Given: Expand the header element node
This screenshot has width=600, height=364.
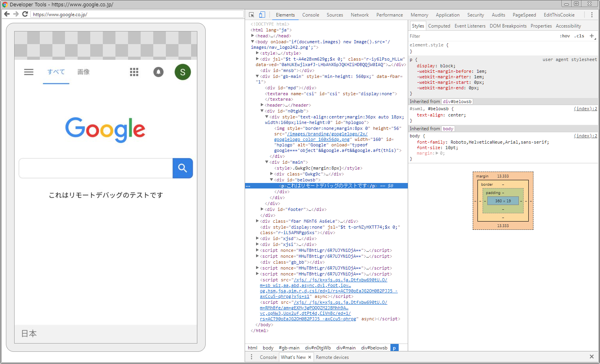Looking at the screenshot, I should coord(262,105).
